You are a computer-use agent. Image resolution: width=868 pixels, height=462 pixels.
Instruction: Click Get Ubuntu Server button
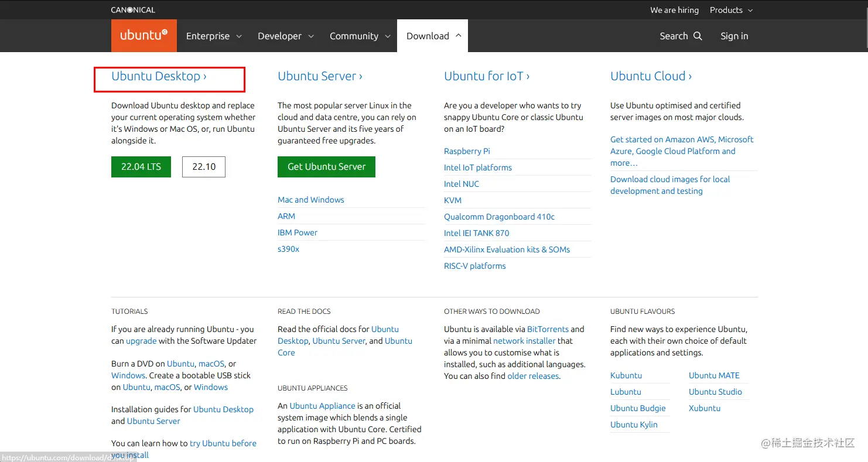(x=326, y=166)
